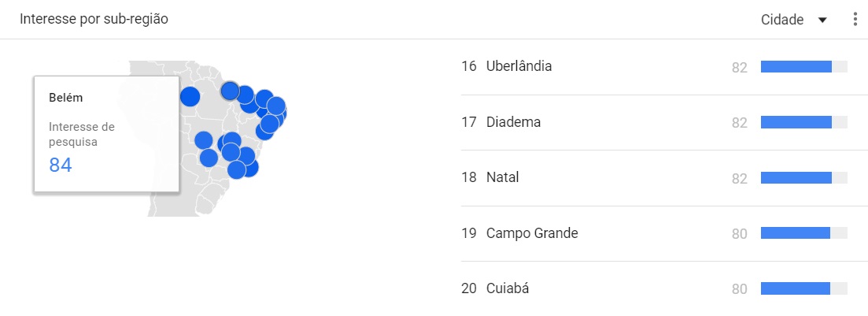The width and height of the screenshot is (868, 316).
Task: Open the three-dot more options menu
Action: [855, 20]
